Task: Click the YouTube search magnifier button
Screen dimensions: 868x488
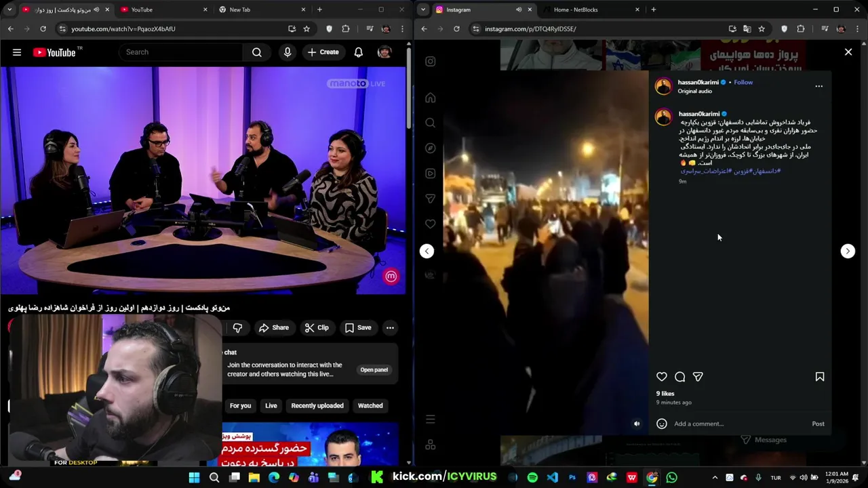Action: (x=257, y=52)
